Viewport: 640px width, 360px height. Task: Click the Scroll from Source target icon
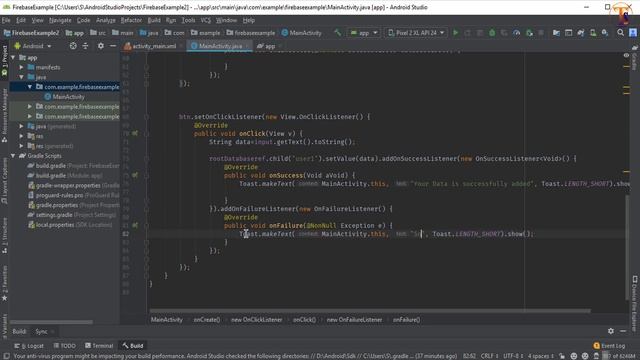(73, 46)
